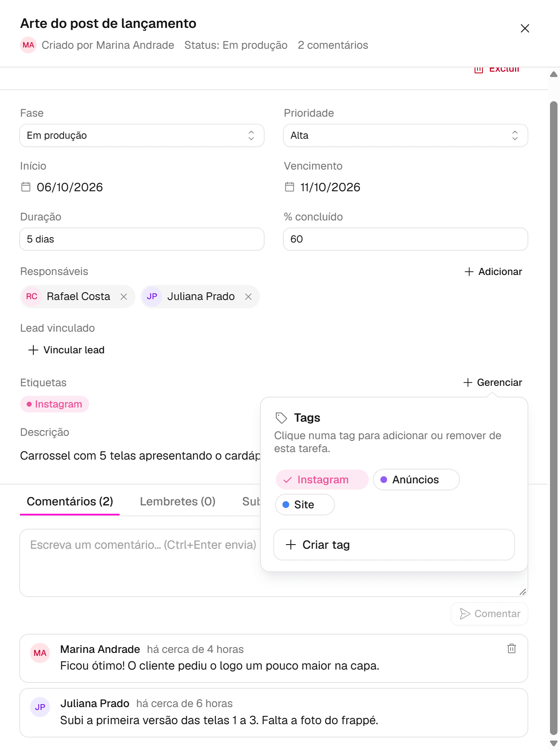Click the Comentar send button
The width and height of the screenshot is (560, 750).
pos(490,614)
